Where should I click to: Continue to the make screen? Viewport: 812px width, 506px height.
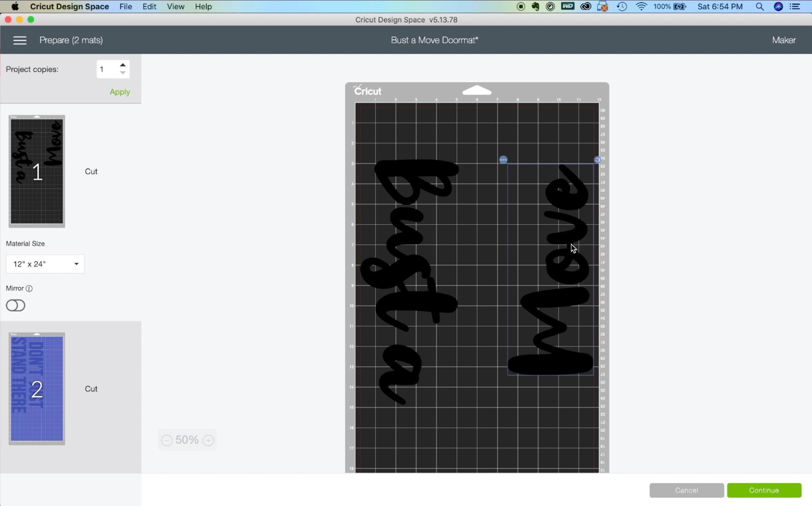tap(764, 490)
